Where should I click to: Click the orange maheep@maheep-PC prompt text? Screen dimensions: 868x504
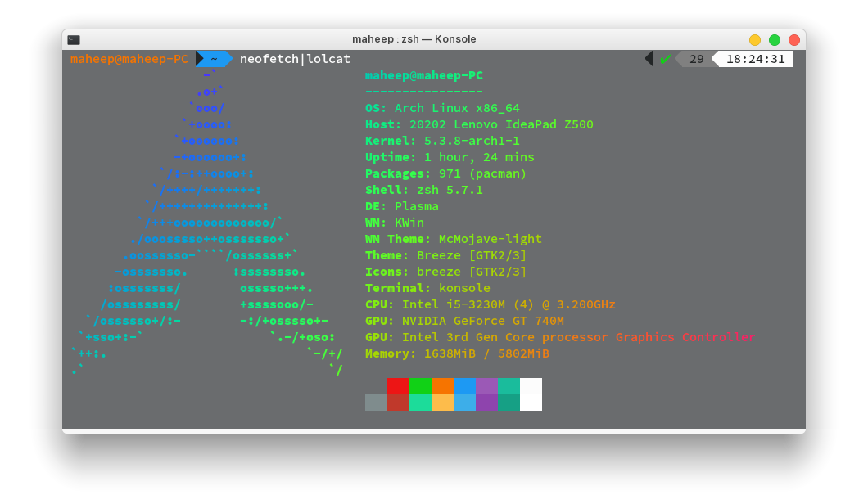[x=129, y=59]
